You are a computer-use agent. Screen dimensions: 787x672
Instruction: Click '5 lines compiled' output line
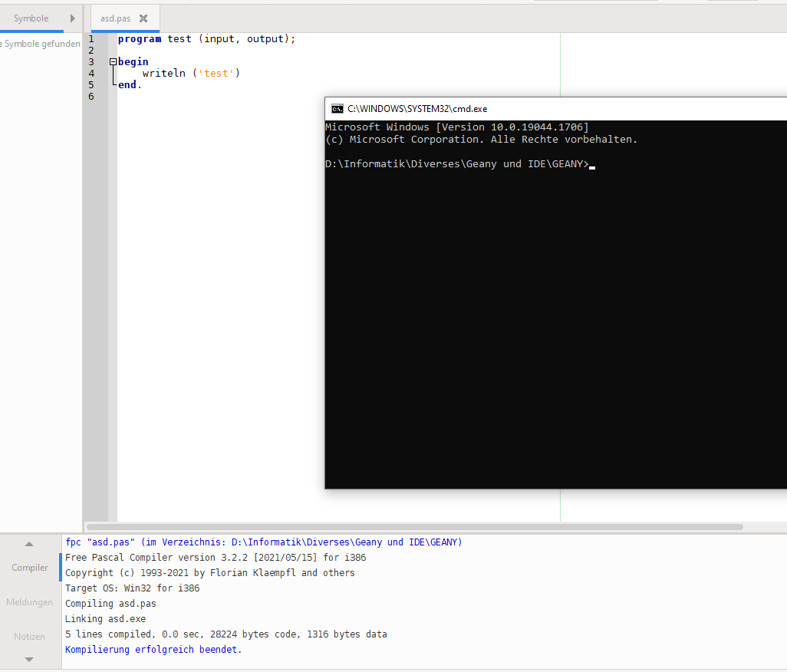point(226,634)
